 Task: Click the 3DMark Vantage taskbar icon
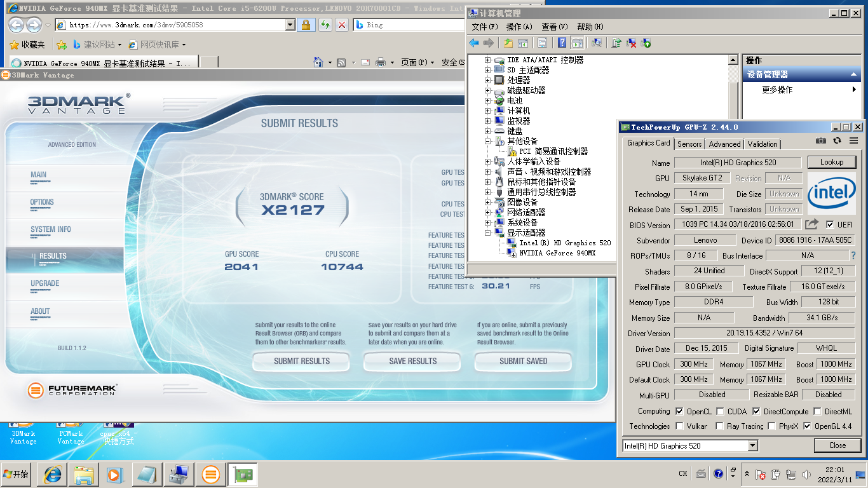click(x=211, y=474)
